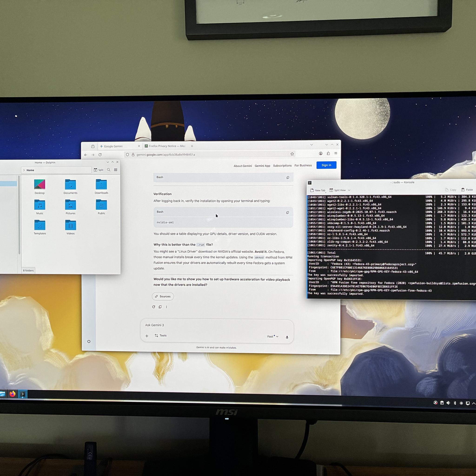This screenshot has width=476, height=476.
Task: Open the Firefox account icon
Action: (321, 153)
